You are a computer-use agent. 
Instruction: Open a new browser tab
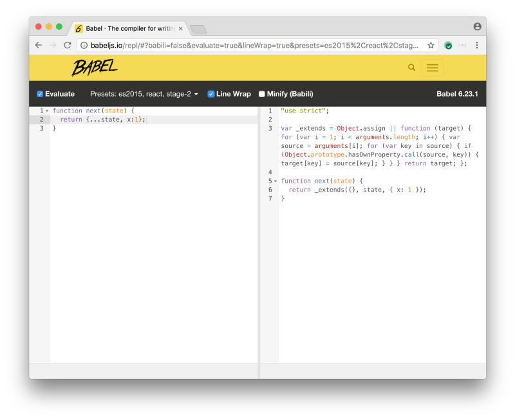(x=198, y=30)
